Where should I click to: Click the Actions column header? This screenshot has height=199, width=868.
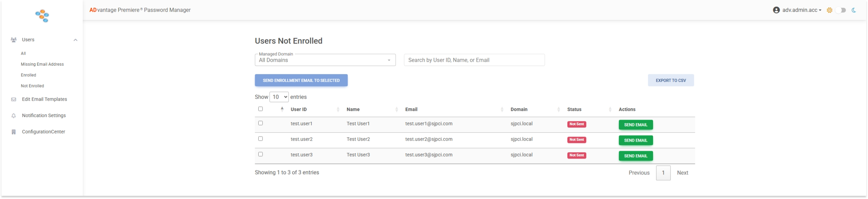[627, 109]
